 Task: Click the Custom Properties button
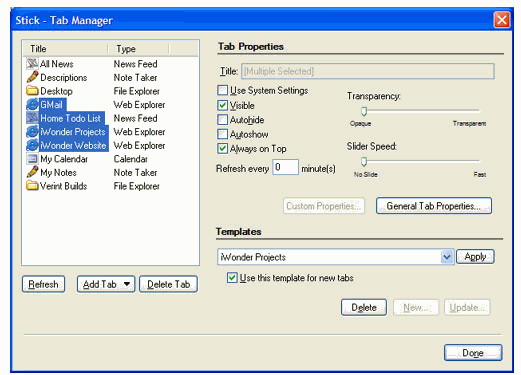[x=324, y=206]
